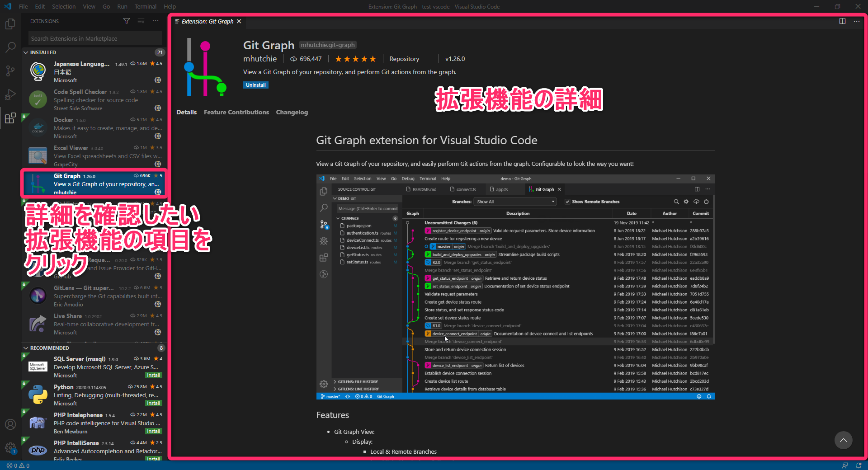Select PHP IntelliSense recommended extension

click(x=94, y=450)
